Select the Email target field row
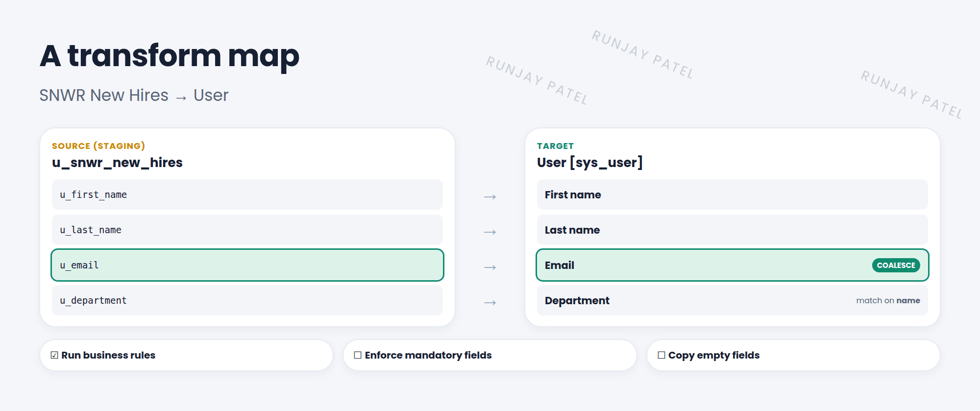Screen dimensions: 980x411 (x=733, y=265)
